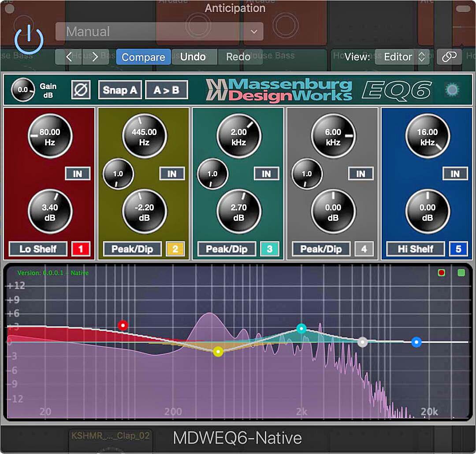This screenshot has height=454, width=476.
Task: Click the yellow band 2 number box
Action: [x=175, y=249]
